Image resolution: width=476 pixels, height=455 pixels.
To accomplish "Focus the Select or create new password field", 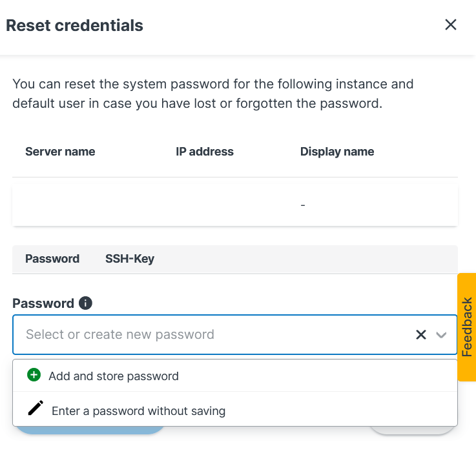I will tap(207, 334).
